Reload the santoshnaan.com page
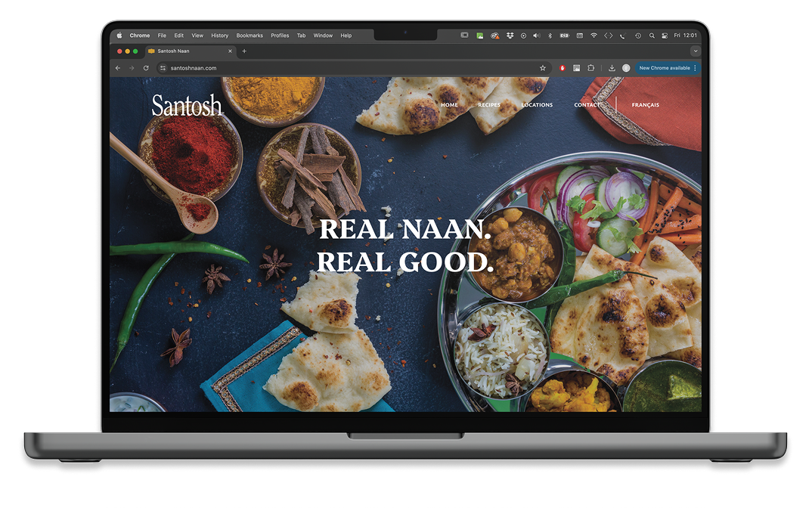Viewport: 812px width, 508px height. click(x=146, y=68)
